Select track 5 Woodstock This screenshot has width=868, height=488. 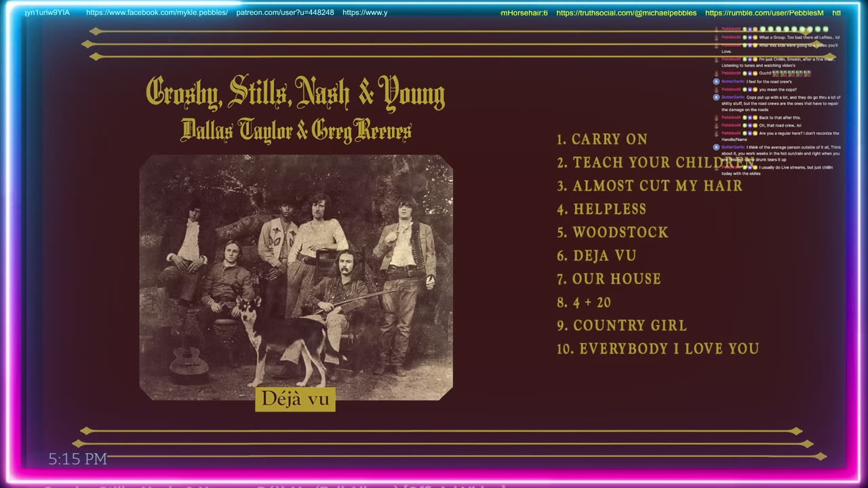612,232
